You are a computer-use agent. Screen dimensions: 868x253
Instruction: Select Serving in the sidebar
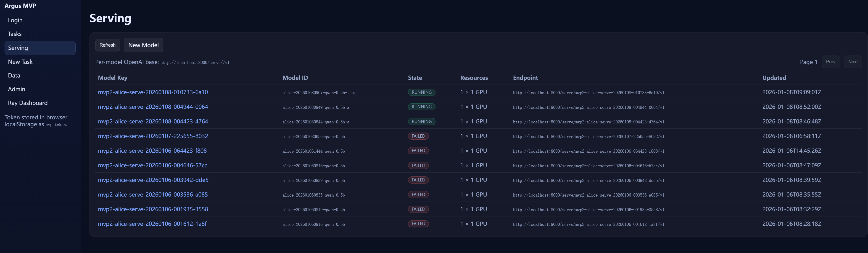pos(40,48)
